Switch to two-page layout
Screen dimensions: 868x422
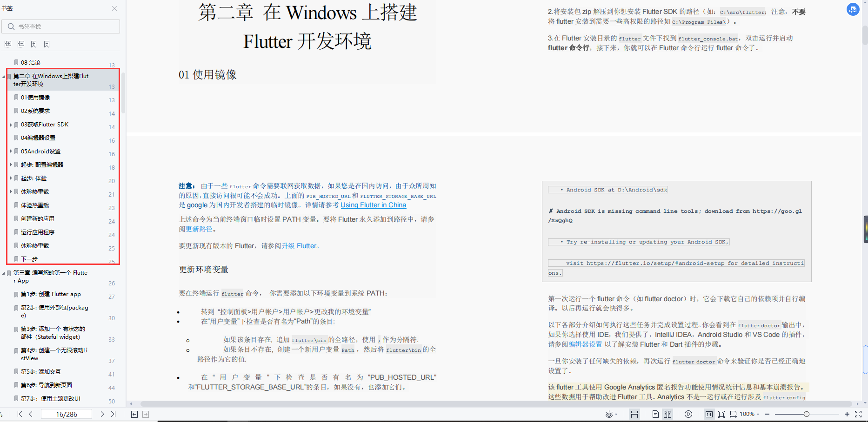click(668, 414)
